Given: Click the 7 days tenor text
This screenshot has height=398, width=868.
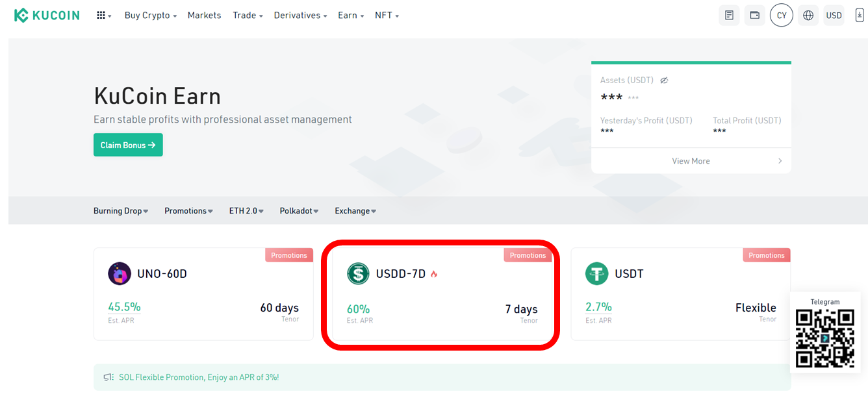Looking at the screenshot, I should (522, 309).
